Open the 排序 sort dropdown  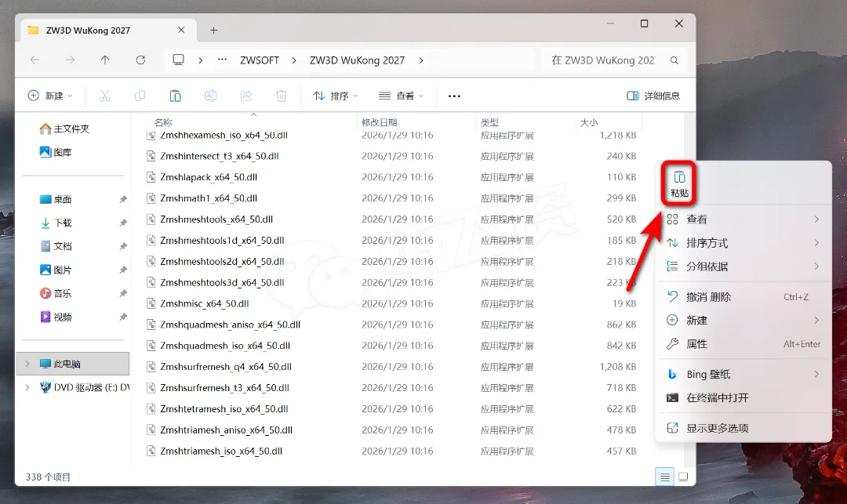pyautogui.click(x=336, y=96)
